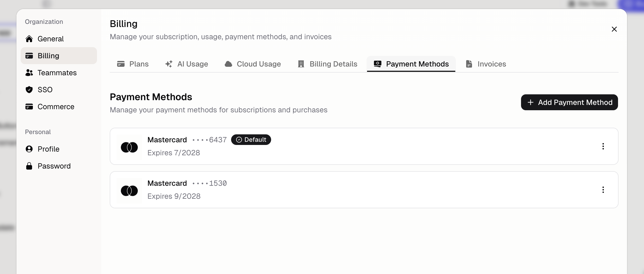Open personal Profile settings
Image resolution: width=644 pixels, height=274 pixels.
point(59,149)
